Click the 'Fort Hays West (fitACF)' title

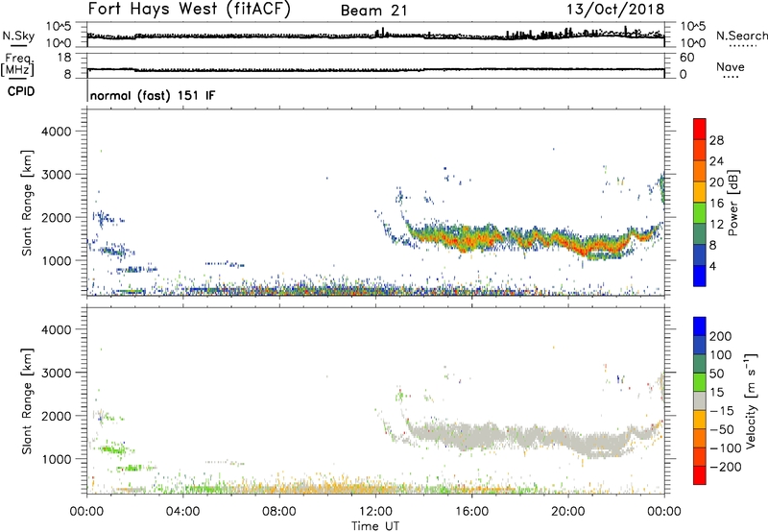189,9
